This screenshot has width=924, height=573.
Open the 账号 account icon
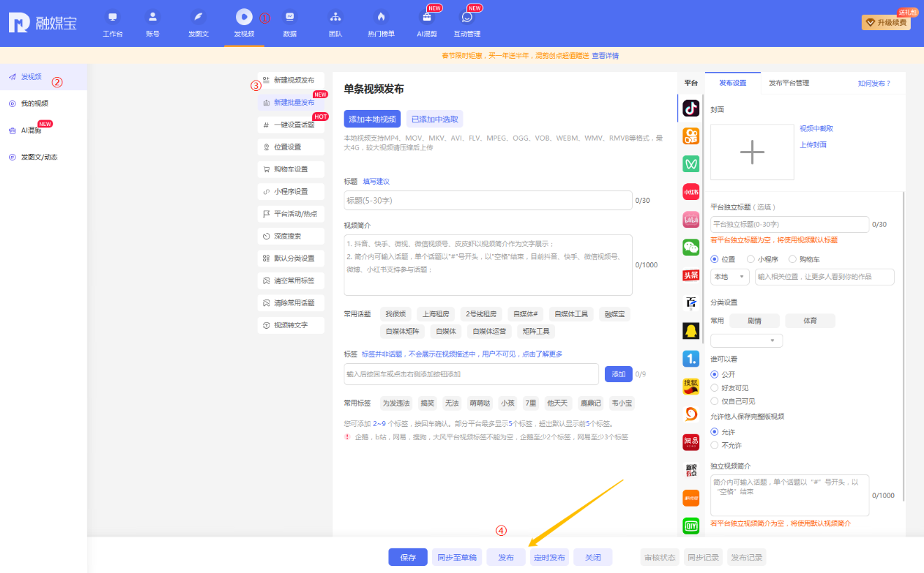(153, 16)
